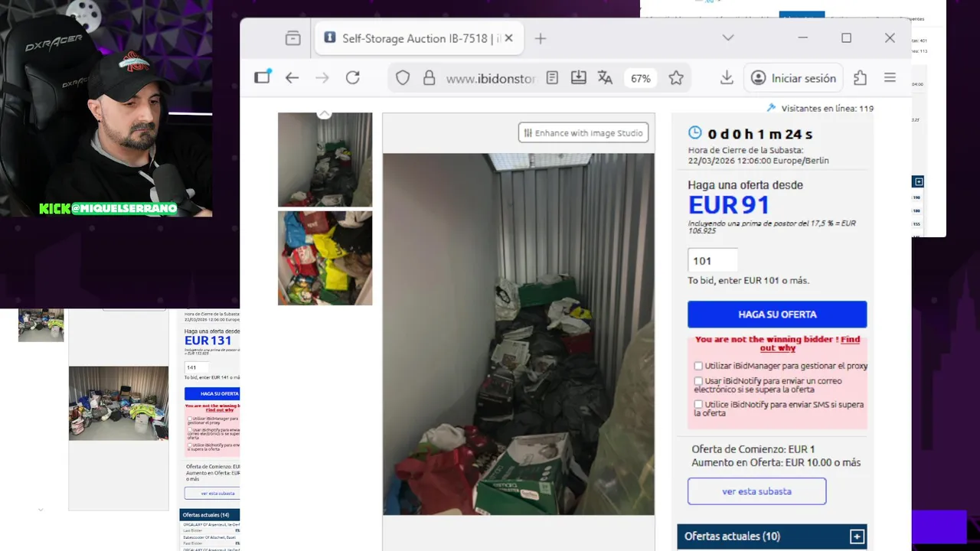Screen dimensions: 980x551
Task: Click Visitantes en línea: 119 text
Action: pos(827,108)
